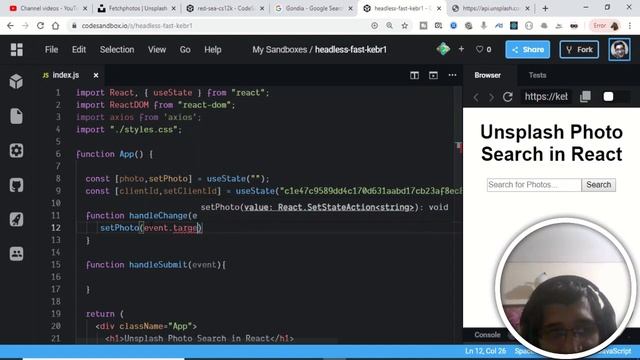Image resolution: width=640 pixels, height=360 pixels.
Task: Create new sandbox with plus icon
Action: point(461,49)
